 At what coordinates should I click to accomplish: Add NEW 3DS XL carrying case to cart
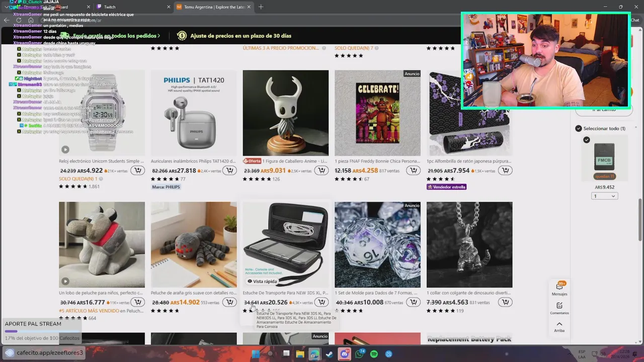321,302
